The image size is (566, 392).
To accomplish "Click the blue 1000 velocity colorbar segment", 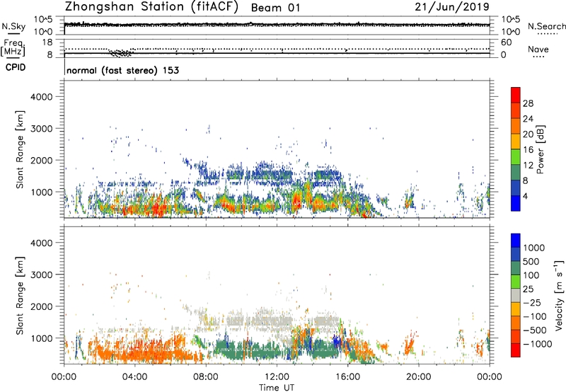I will [516, 241].
